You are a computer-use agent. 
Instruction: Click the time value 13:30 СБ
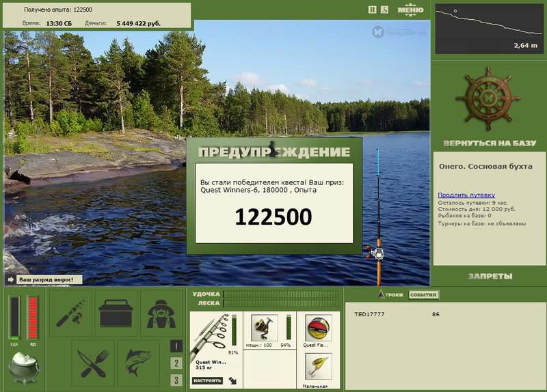(59, 23)
